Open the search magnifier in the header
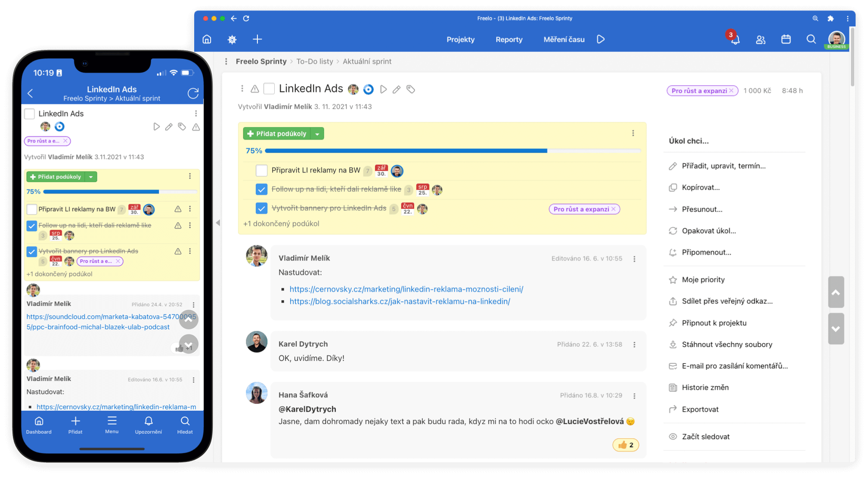868x477 pixels. tap(811, 39)
